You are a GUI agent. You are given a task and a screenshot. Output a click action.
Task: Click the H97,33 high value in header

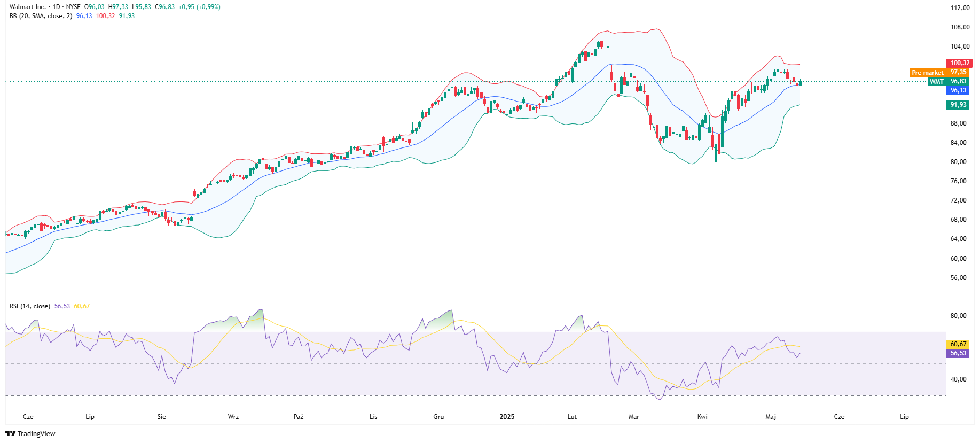[x=118, y=7]
